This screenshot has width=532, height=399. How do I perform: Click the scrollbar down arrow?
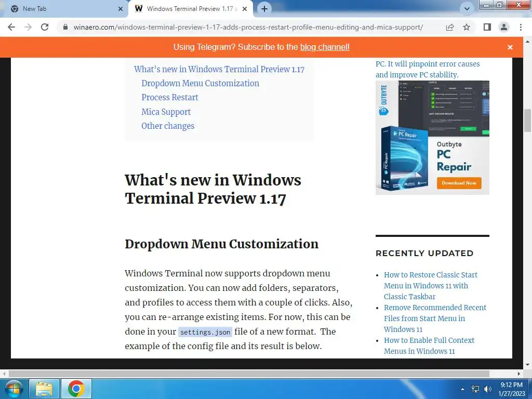click(527, 365)
